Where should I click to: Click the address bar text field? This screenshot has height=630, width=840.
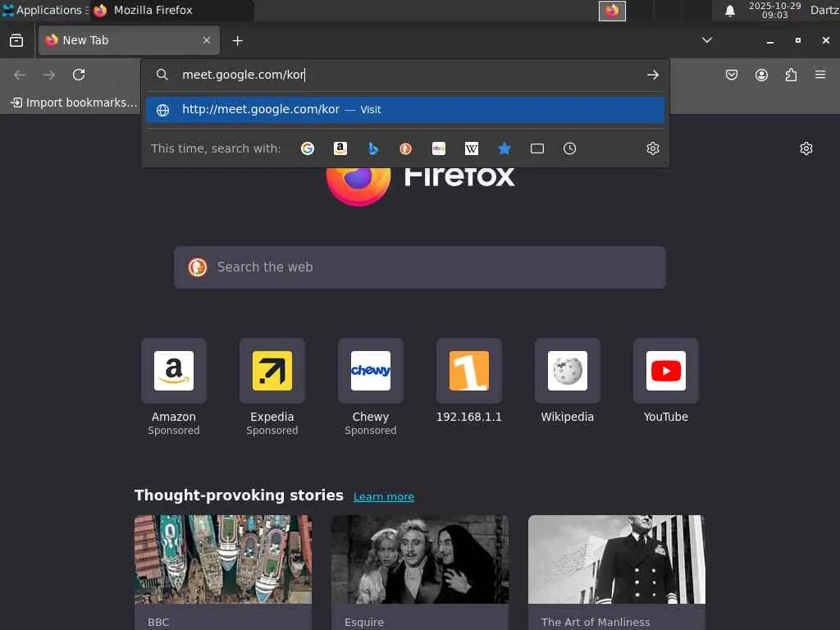point(407,75)
